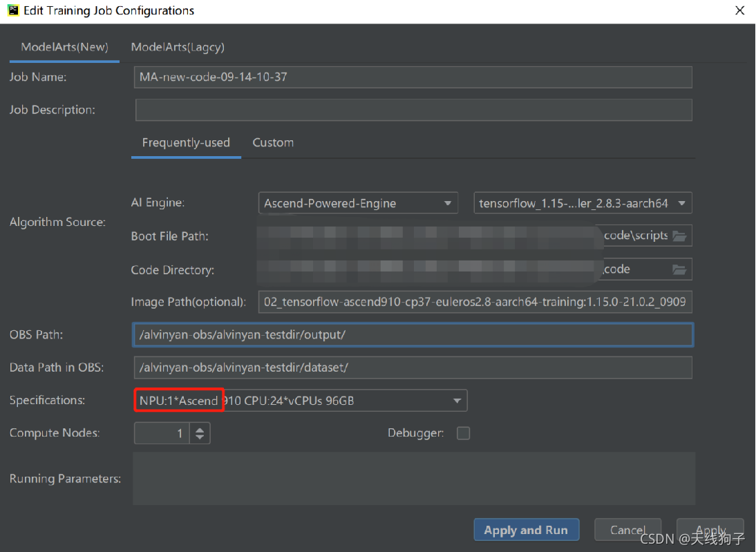Click the 'Running Parameters:' label

(65, 479)
